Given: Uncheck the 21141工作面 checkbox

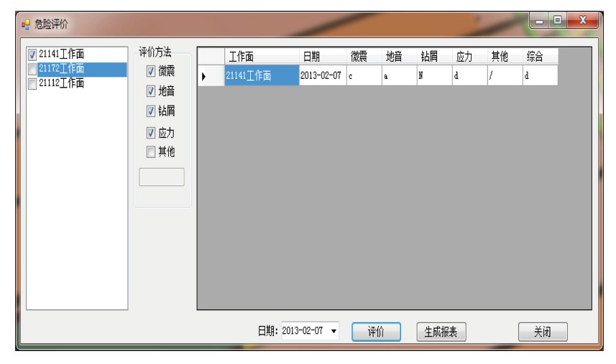Looking at the screenshot, I should click(x=32, y=55).
